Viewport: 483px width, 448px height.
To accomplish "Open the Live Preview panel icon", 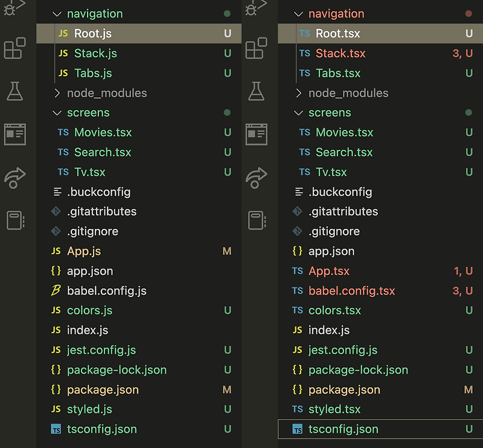I will [x=15, y=135].
